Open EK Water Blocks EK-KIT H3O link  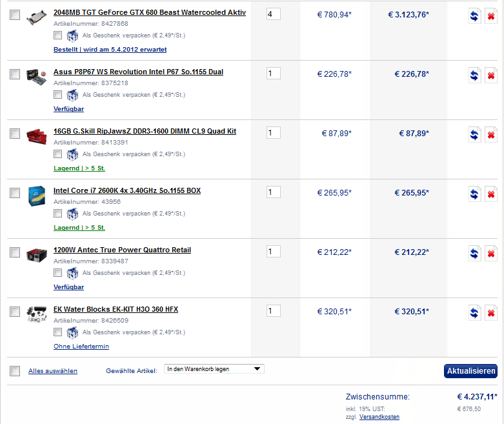coord(116,309)
